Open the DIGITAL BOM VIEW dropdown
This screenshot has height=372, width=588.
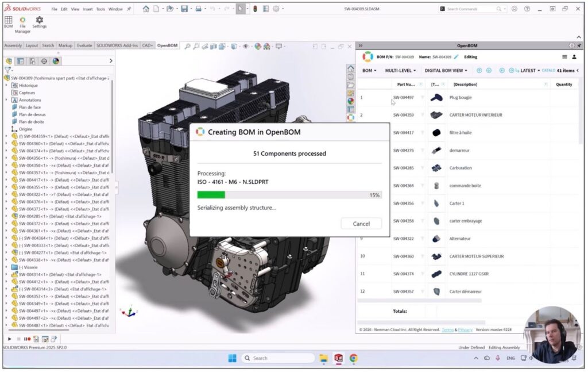[x=446, y=71]
